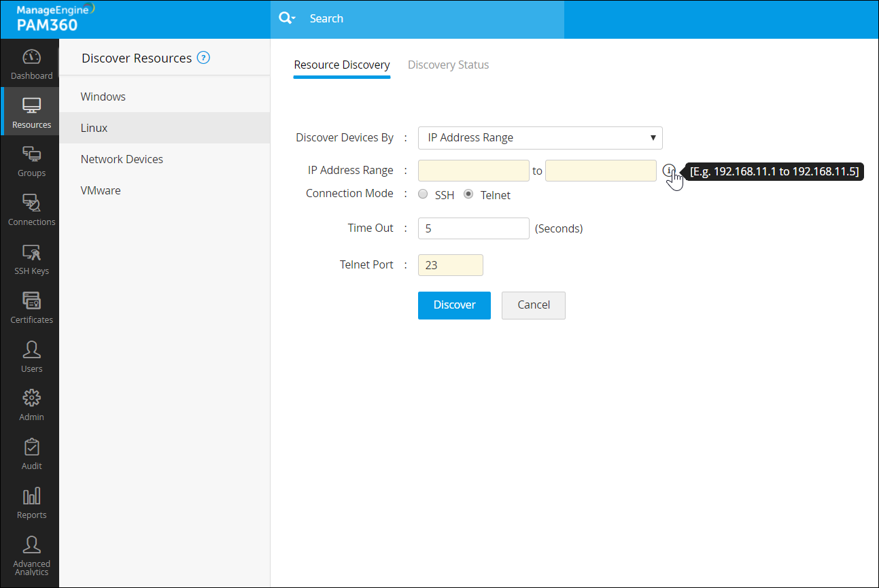Click the info icon next to IP Address Range
The image size is (879, 588).
tap(670, 171)
